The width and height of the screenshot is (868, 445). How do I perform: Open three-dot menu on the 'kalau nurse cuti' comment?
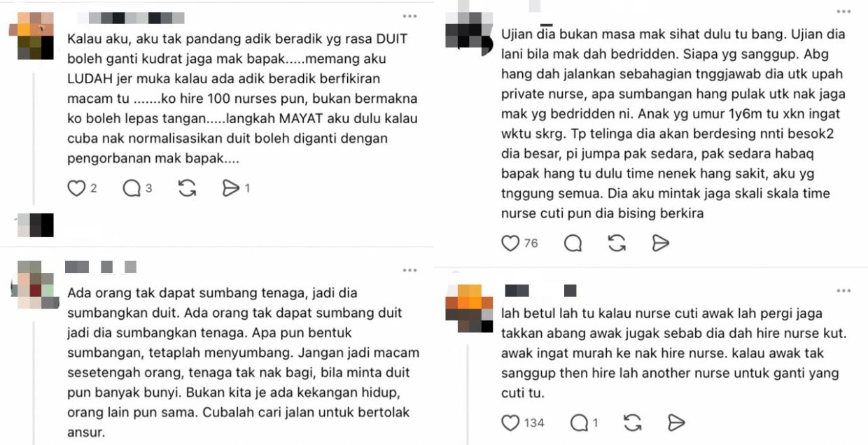844,290
